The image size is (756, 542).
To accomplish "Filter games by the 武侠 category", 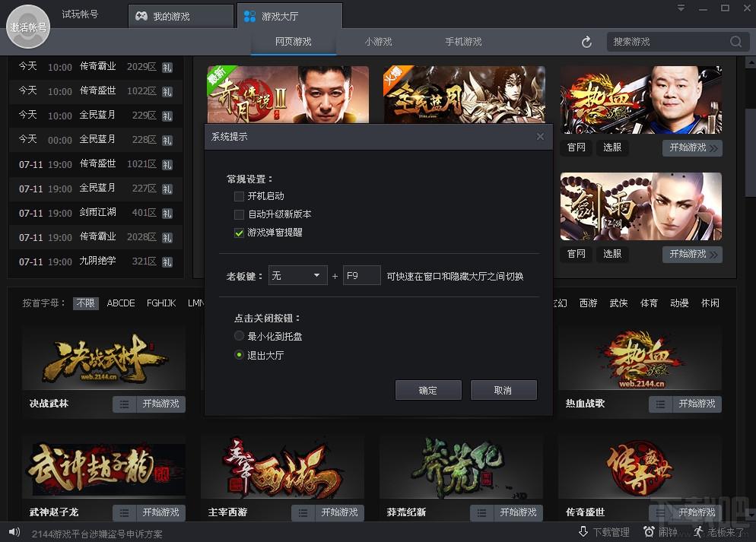I will pos(618,303).
